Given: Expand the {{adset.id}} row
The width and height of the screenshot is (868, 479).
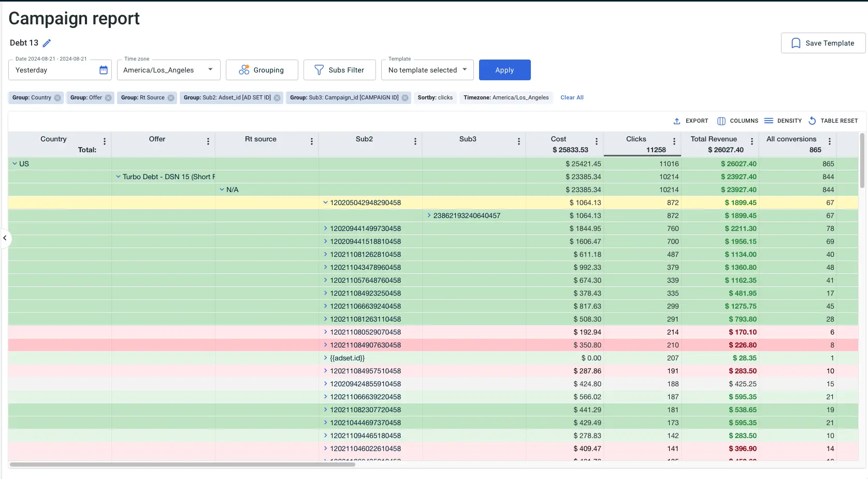Looking at the screenshot, I should [325, 358].
